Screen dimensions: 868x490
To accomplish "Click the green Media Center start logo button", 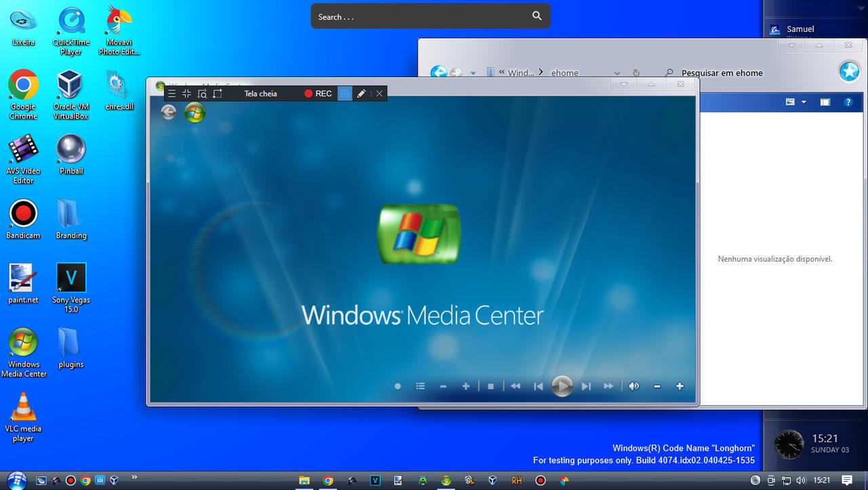I will 195,112.
